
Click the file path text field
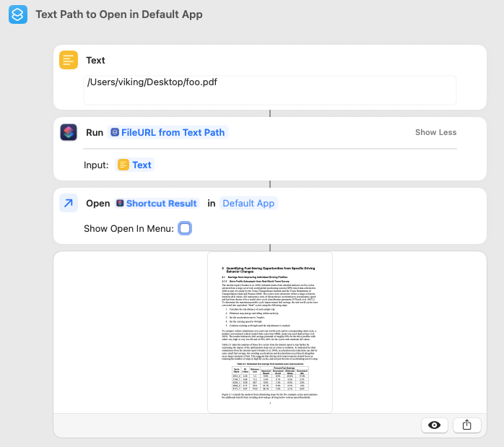tap(270, 90)
